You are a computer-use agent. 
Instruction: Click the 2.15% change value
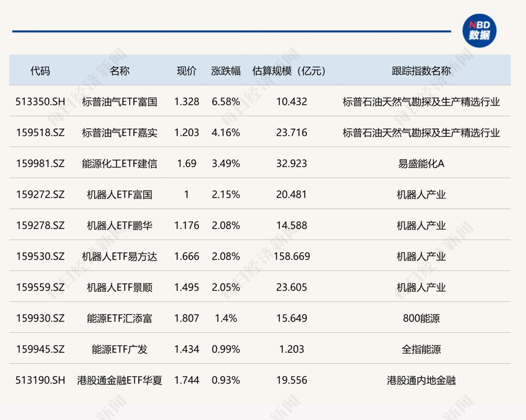coord(226,194)
